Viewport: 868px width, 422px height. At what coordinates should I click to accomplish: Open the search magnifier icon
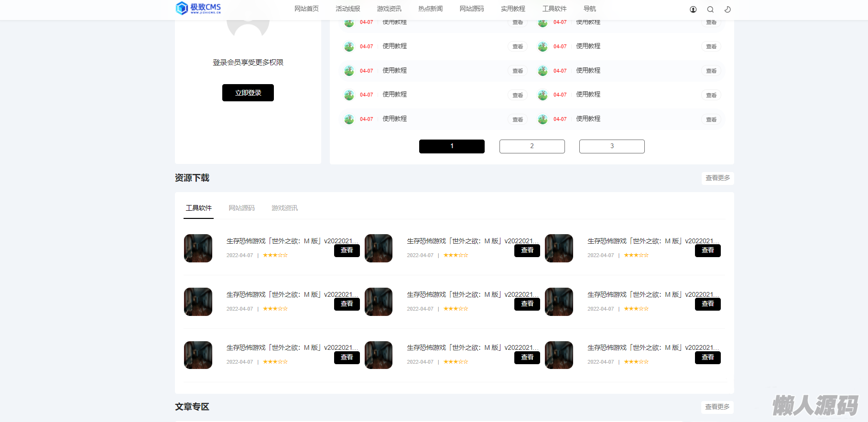pos(710,9)
